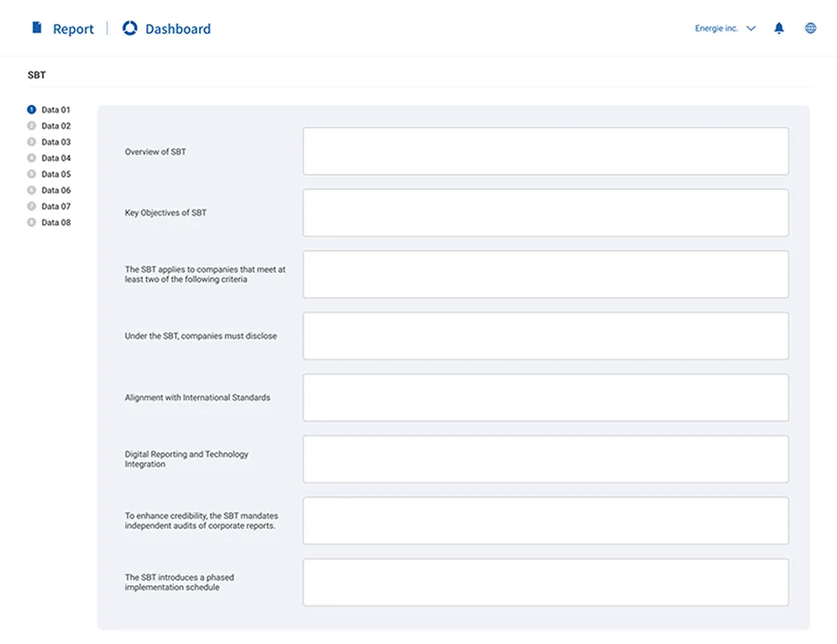Select step 5 circle for Data 05
The image size is (837, 644).
pos(31,174)
